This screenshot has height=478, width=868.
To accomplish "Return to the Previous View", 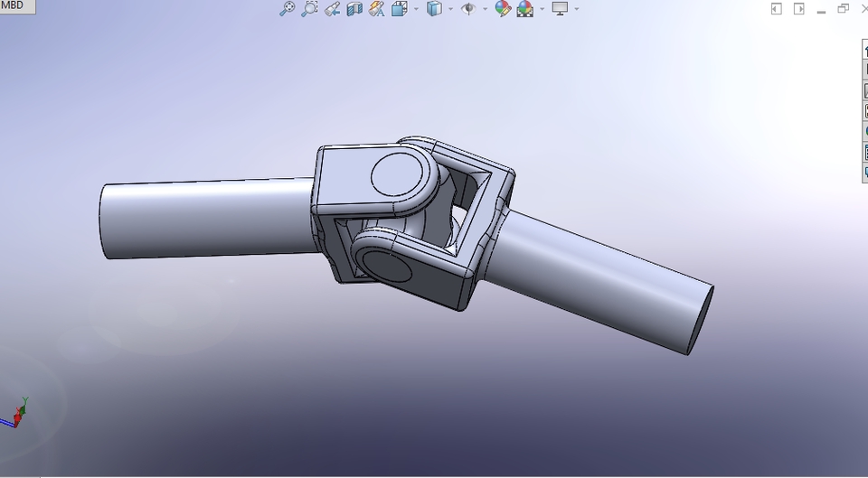I will coord(332,9).
